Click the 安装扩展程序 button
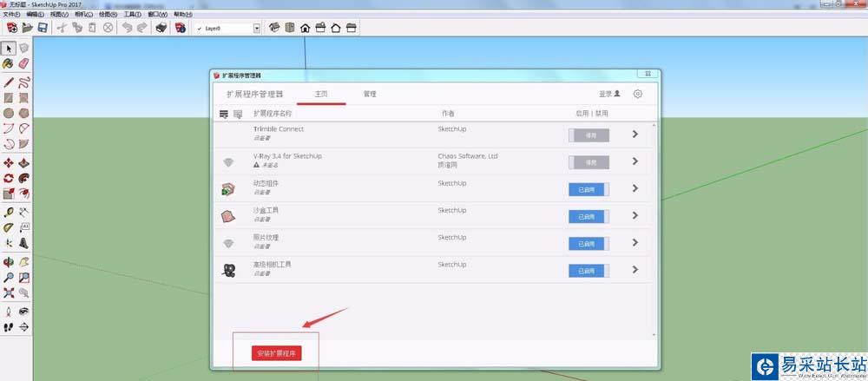 (276, 353)
